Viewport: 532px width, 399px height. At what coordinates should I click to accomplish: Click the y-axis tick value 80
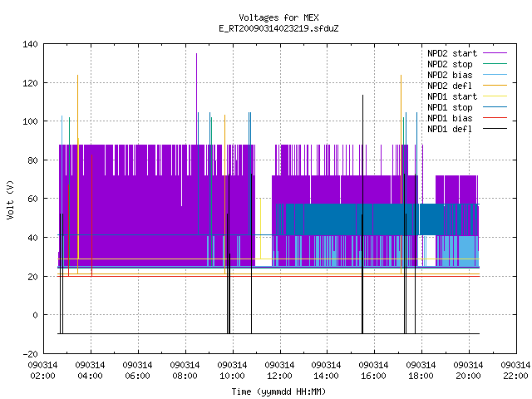[32, 160]
